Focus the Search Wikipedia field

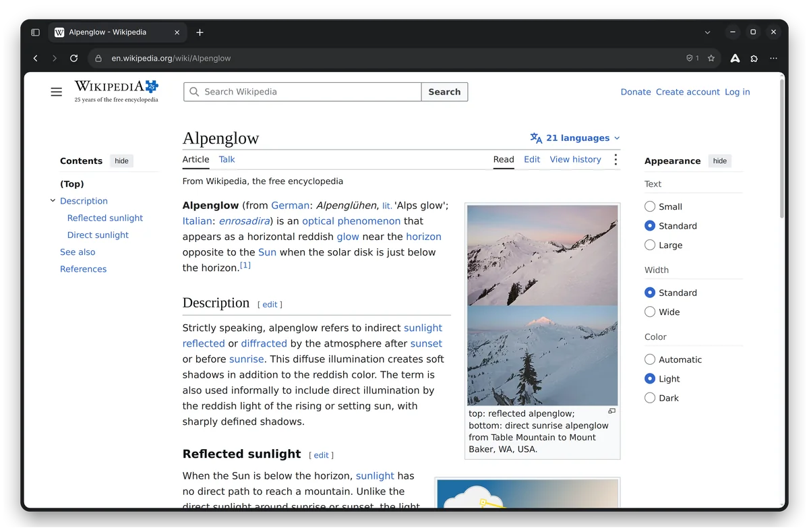(303, 92)
